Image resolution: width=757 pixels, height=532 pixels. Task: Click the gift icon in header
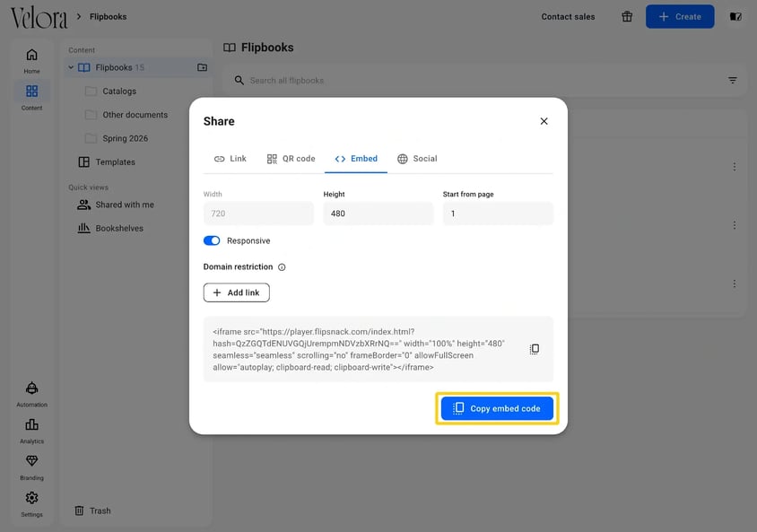tap(627, 16)
